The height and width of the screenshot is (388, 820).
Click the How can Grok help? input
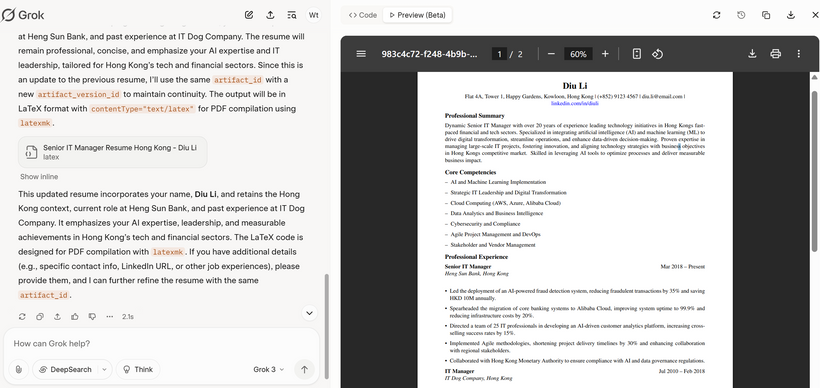click(x=161, y=344)
